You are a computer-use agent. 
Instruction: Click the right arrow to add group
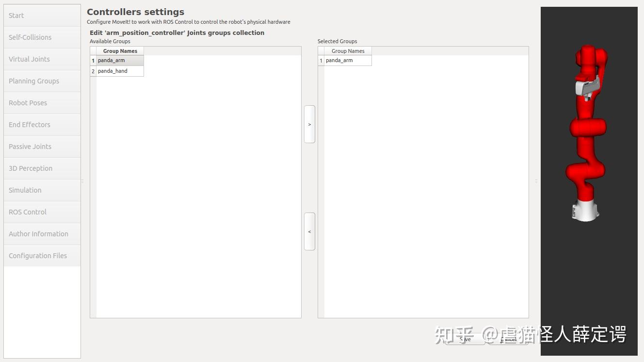coord(309,124)
